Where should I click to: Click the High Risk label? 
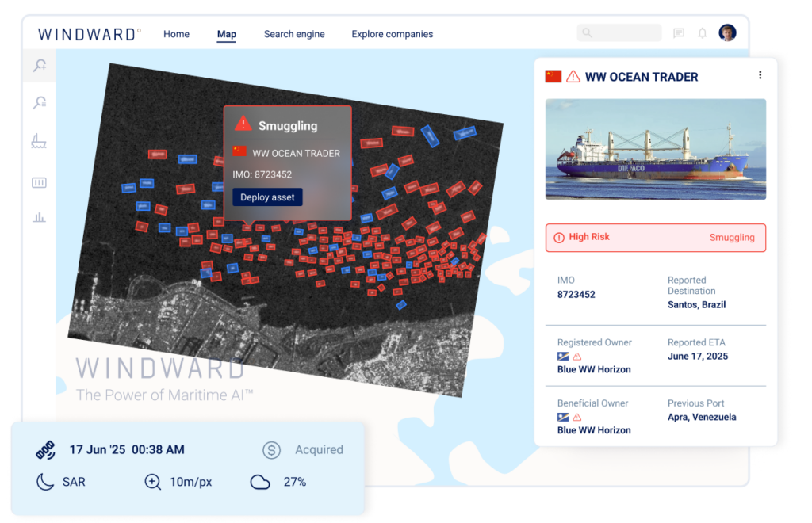tap(589, 237)
